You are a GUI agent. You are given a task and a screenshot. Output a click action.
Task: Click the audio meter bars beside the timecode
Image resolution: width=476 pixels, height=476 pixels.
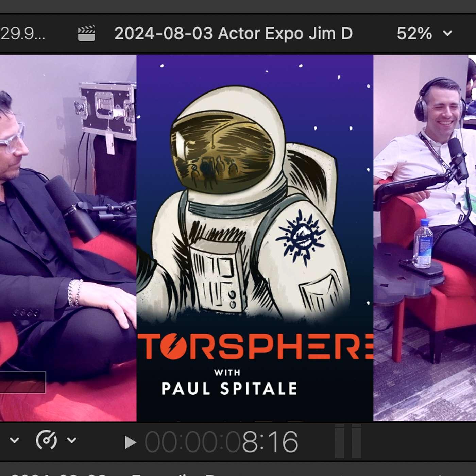[348, 441]
